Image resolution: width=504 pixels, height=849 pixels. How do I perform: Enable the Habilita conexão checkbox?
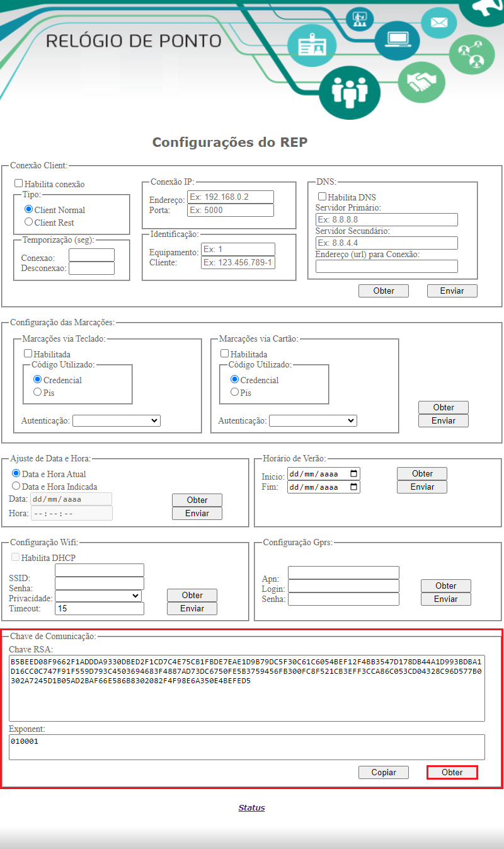click(19, 183)
